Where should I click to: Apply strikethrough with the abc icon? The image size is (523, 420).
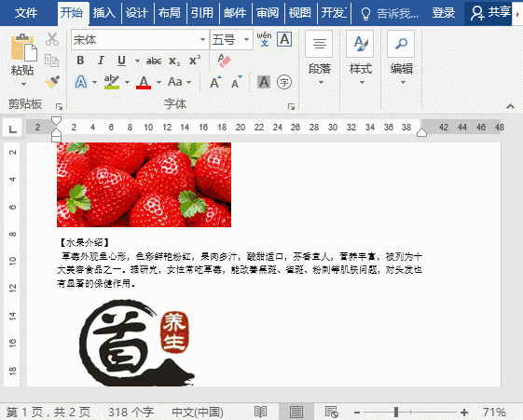click(154, 61)
